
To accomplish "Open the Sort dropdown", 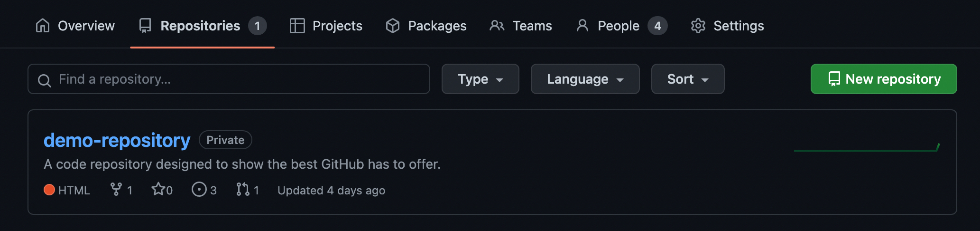I will [687, 79].
